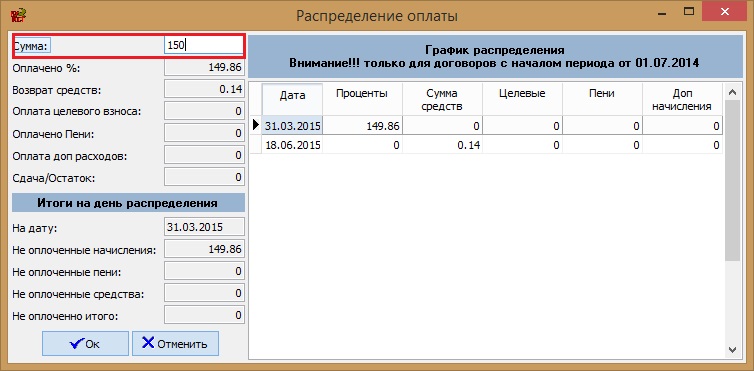Click the Доп начисления cell of row 18.06.2015

point(682,145)
